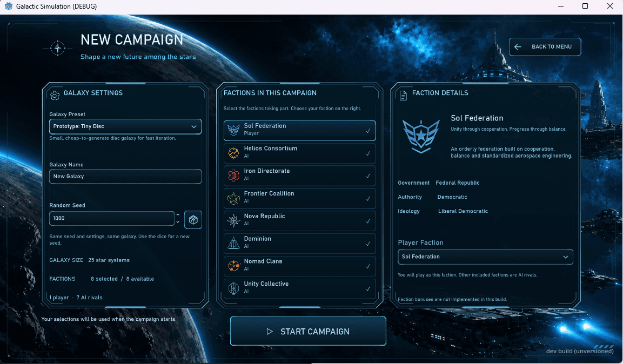
Task: Select the Helios Consortium faction name
Action: (271, 149)
